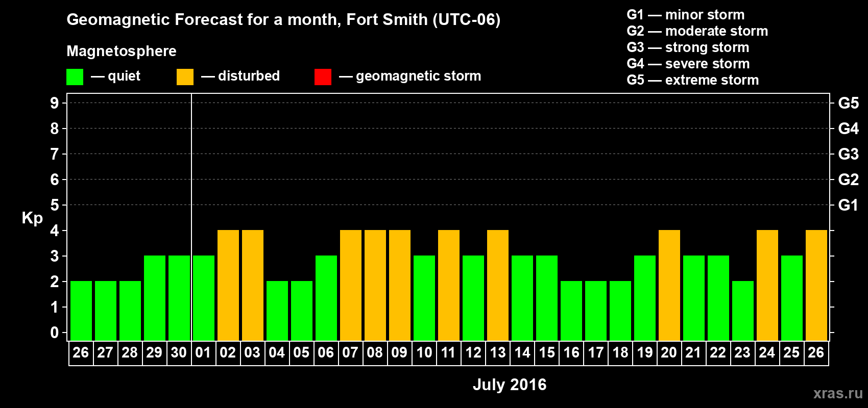Click the 'G1 — minor storm' legend line
868x408 pixels.
686,15
